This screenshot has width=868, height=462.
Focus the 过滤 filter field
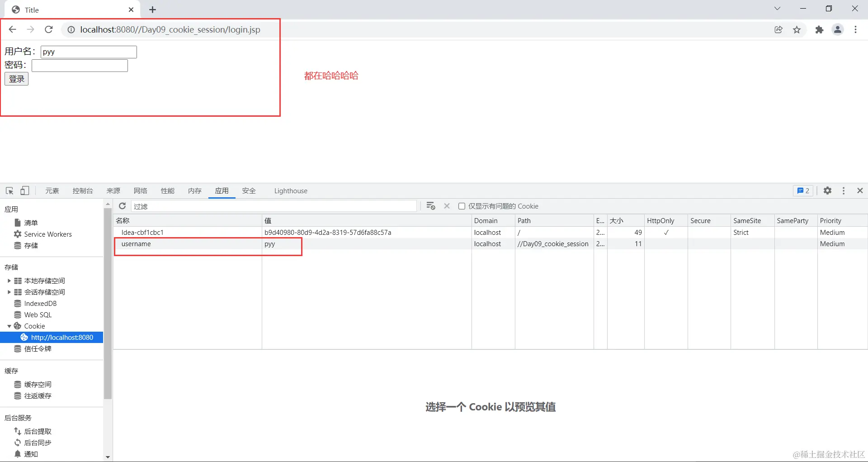pyautogui.click(x=274, y=206)
